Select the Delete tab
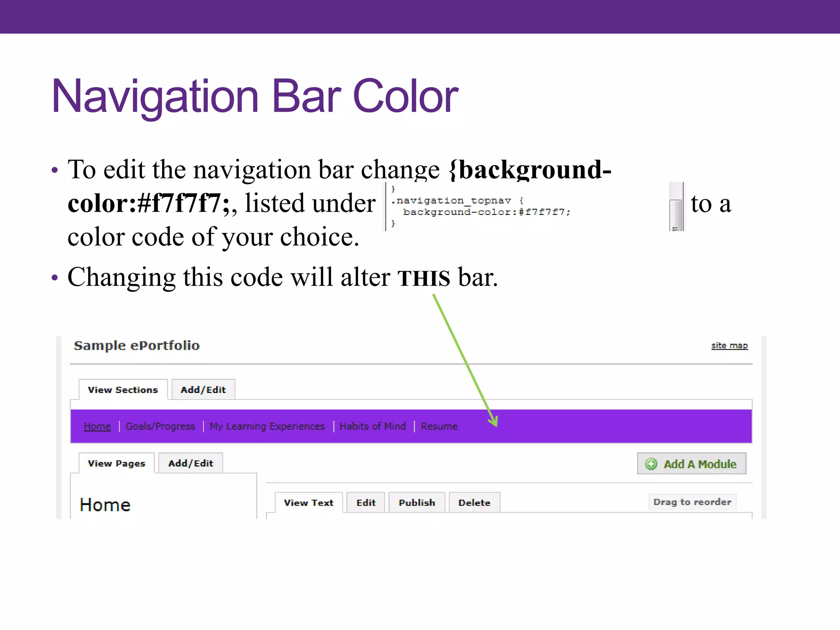Screen dimensions: 840x630 pyautogui.click(x=474, y=503)
